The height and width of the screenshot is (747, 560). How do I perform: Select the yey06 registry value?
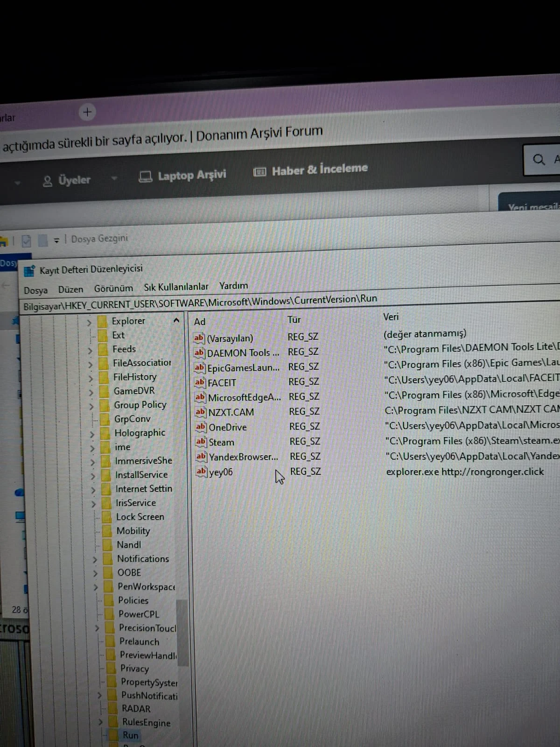[221, 472]
